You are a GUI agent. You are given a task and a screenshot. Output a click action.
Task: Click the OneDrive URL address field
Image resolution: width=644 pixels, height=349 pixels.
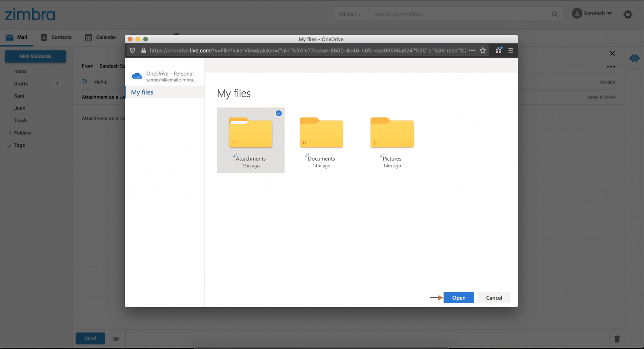coord(308,50)
